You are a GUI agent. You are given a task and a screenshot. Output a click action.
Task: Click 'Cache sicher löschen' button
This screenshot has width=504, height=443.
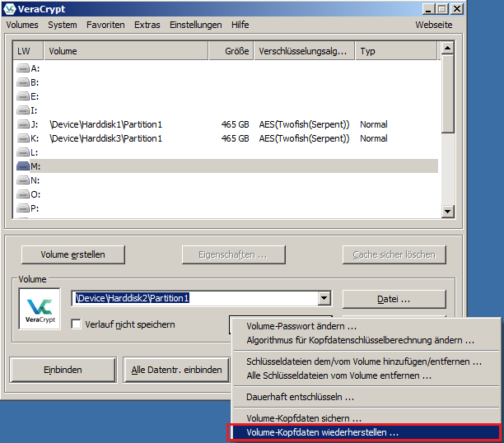394,254
